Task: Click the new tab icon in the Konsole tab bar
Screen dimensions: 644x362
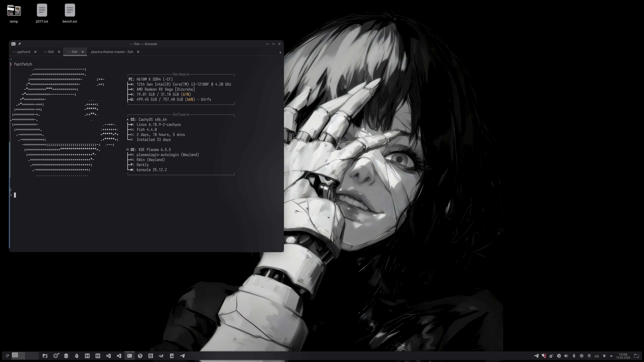Action: point(280,52)
